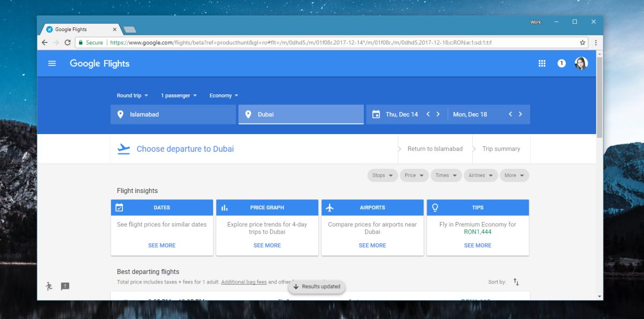Click the Sort by label

coord(497,282)
